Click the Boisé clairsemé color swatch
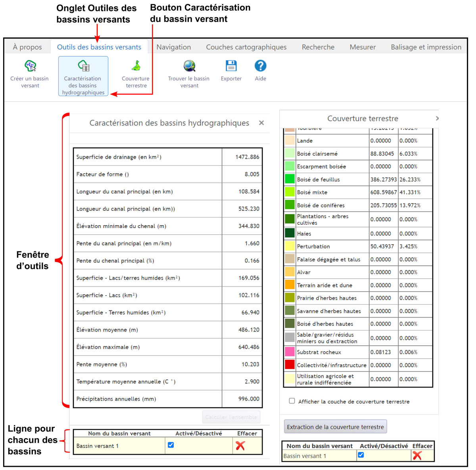Screen dimensions: 476x470 pyautogui.click(x=290, y=153)
